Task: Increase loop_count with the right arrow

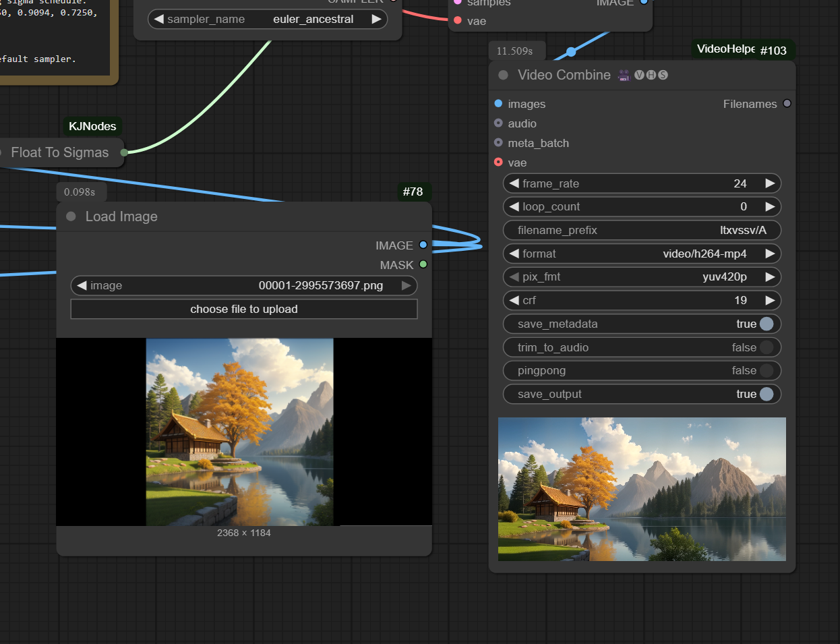Action: click(770, 206)
